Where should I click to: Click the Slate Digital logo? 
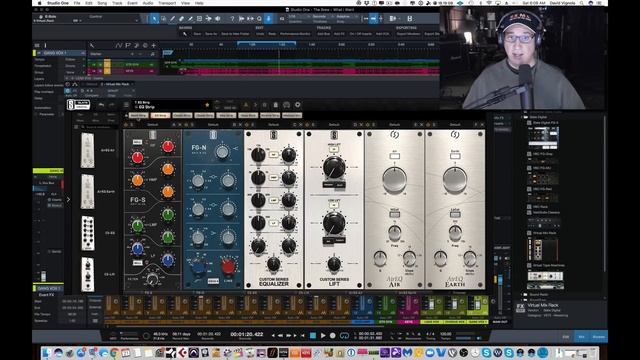pyautogui.click(x=78, y=104)
